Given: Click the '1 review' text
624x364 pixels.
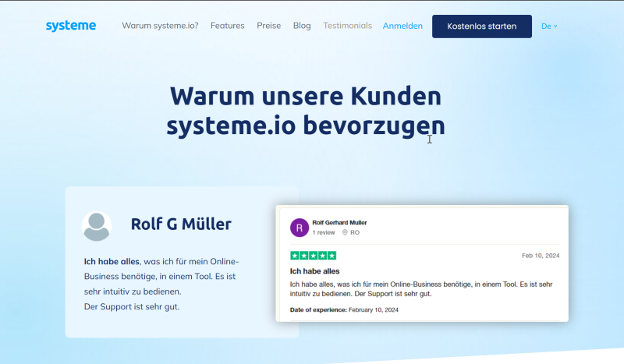Looking at the screenshot, I should click(x=324, y=232).
